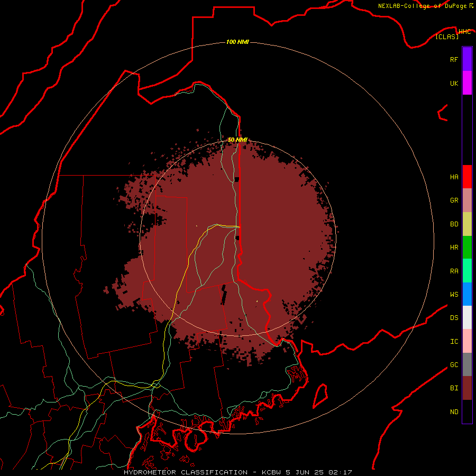The height and width of the screenshot is (476, 476).
Task: Click the GC legend label
Action: click(454, 365)
